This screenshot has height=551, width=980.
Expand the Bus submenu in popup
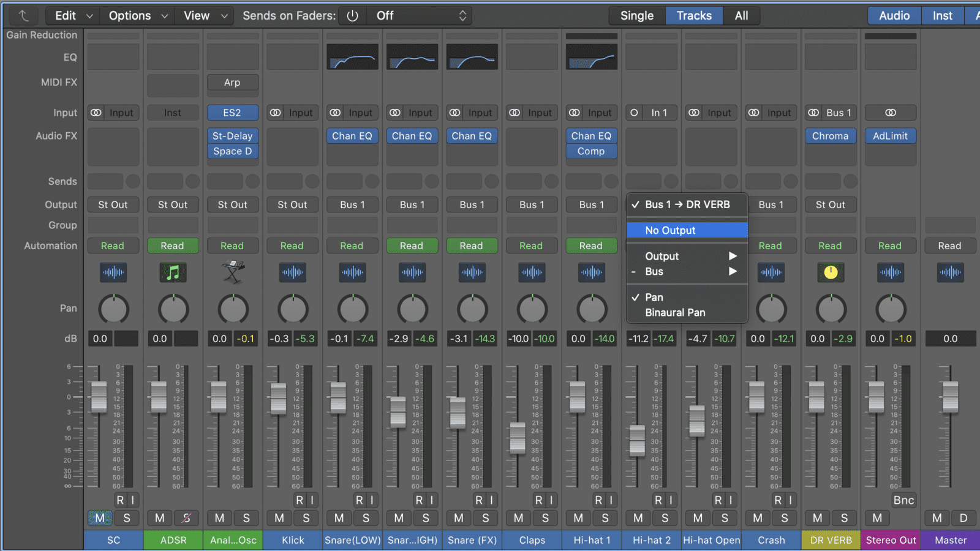click(687, 272)
